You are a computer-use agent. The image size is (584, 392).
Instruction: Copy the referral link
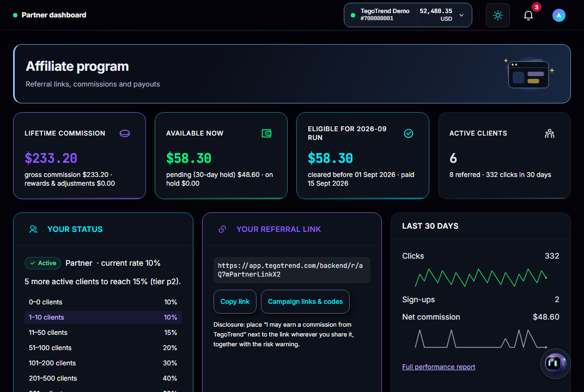(x=235, y=302)
